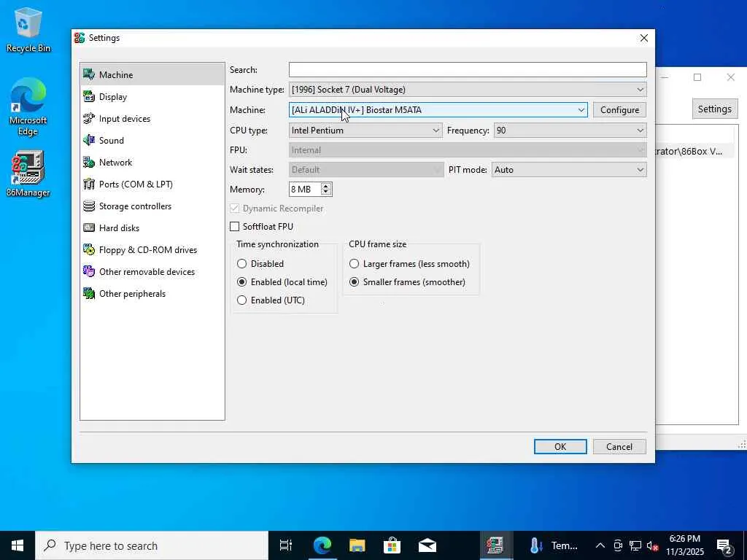Enable the Softfloat FPU checkbox
The width and height of the screenshot is (747, 560).
click(x=234, y=226)
